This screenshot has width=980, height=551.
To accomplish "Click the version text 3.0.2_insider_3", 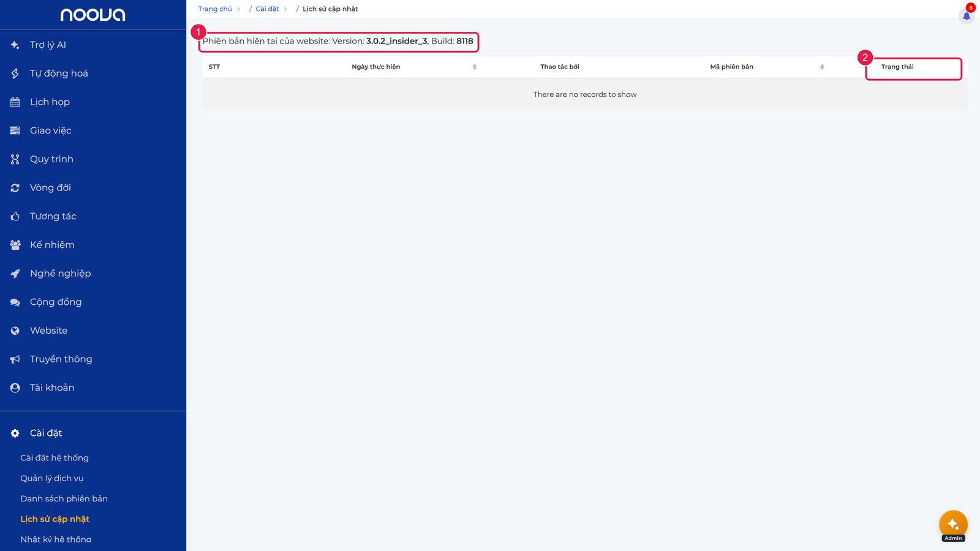I will [397, 41].
